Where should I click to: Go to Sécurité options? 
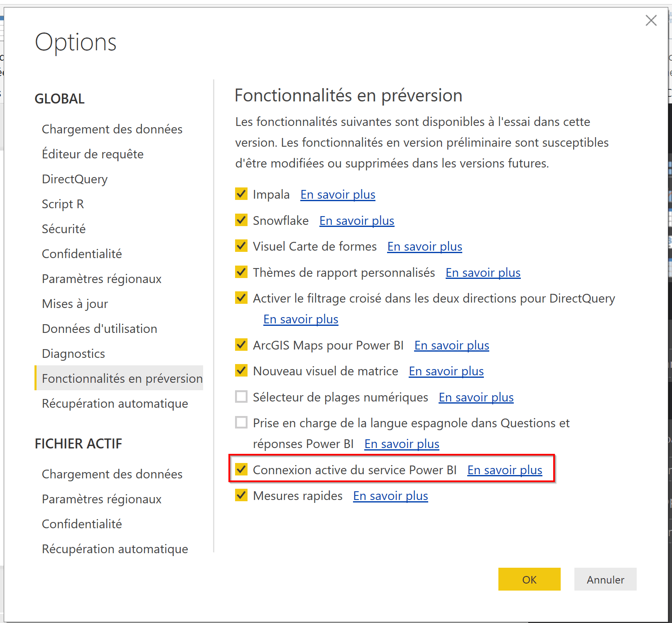pos(64,229)
